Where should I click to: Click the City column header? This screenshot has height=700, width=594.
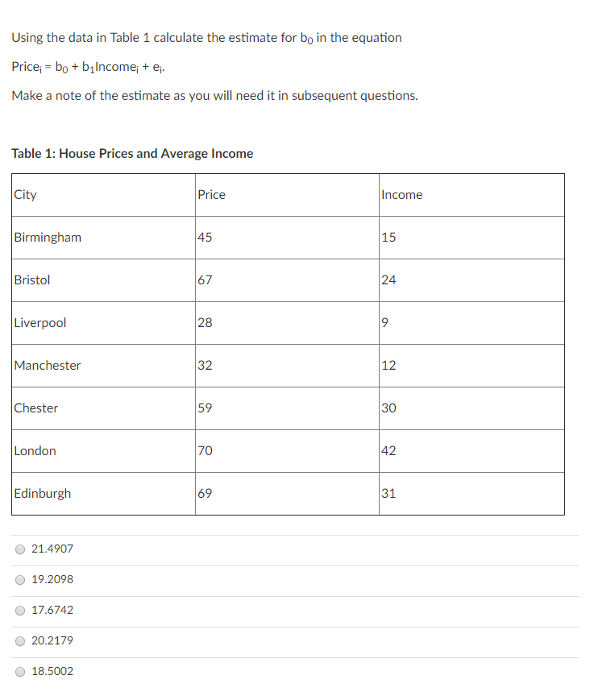pos(25,194)
